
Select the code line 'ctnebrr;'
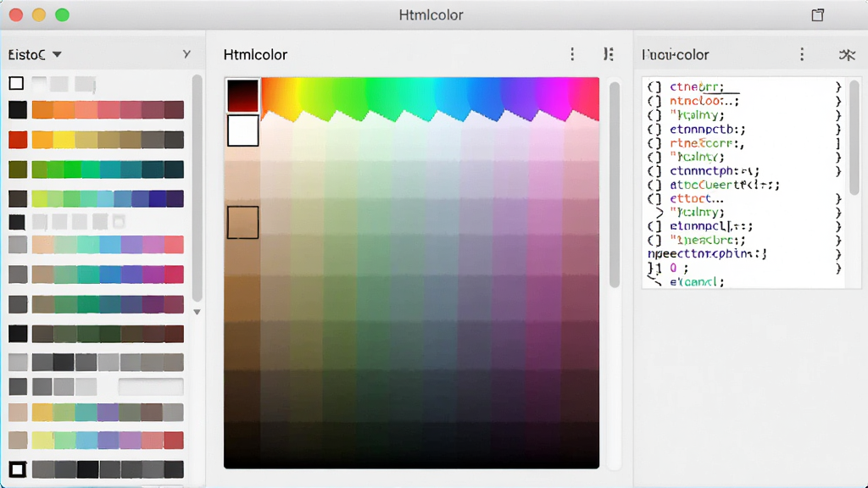point(697,87)
